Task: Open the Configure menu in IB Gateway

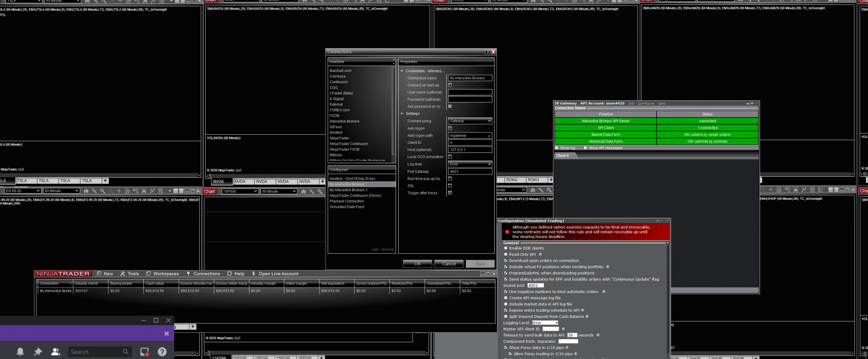Action: 646,104
